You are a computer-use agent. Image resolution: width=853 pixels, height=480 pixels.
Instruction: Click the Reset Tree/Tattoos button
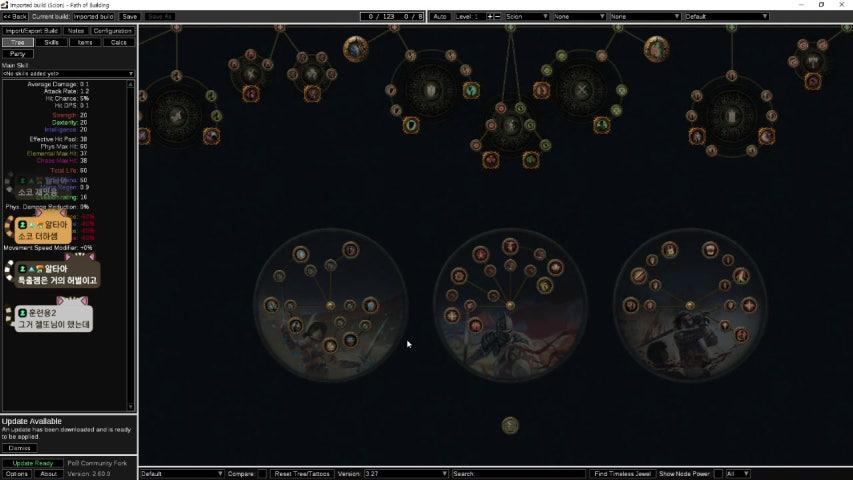[x=302, y=473]
